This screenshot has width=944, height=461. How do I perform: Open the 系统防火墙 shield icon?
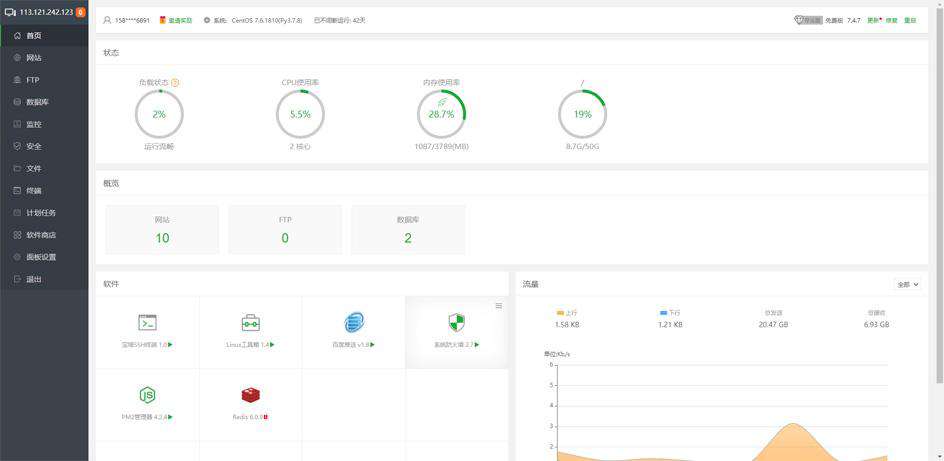[457, 323]
